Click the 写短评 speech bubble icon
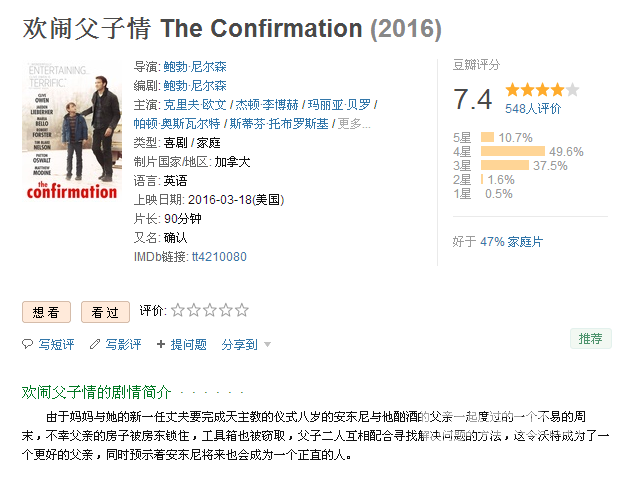 (x=27, y=344)
